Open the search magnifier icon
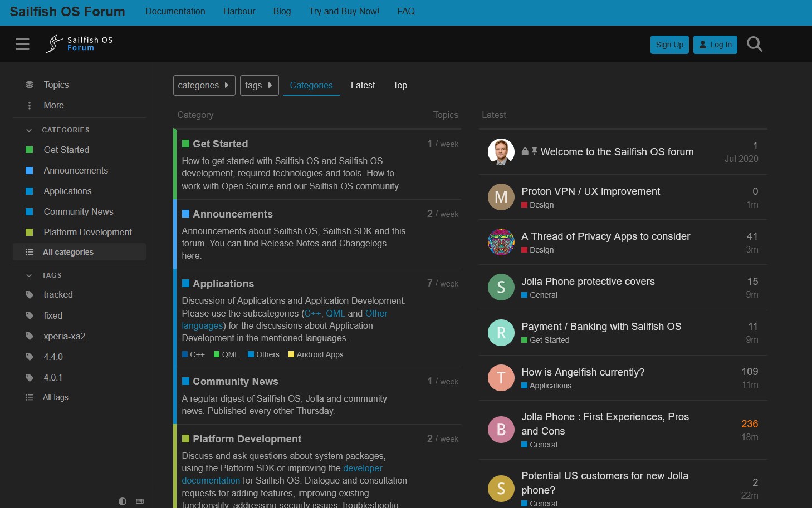 [755, 44]
